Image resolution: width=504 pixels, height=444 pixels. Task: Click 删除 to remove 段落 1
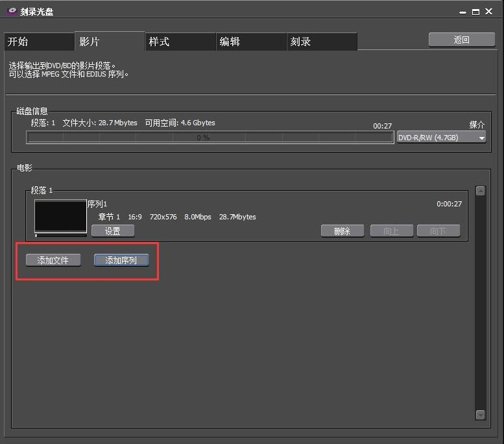(342, 231)
